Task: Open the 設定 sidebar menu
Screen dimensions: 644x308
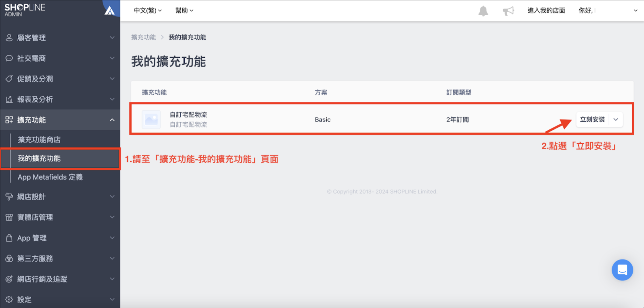Action: (60, 299)
